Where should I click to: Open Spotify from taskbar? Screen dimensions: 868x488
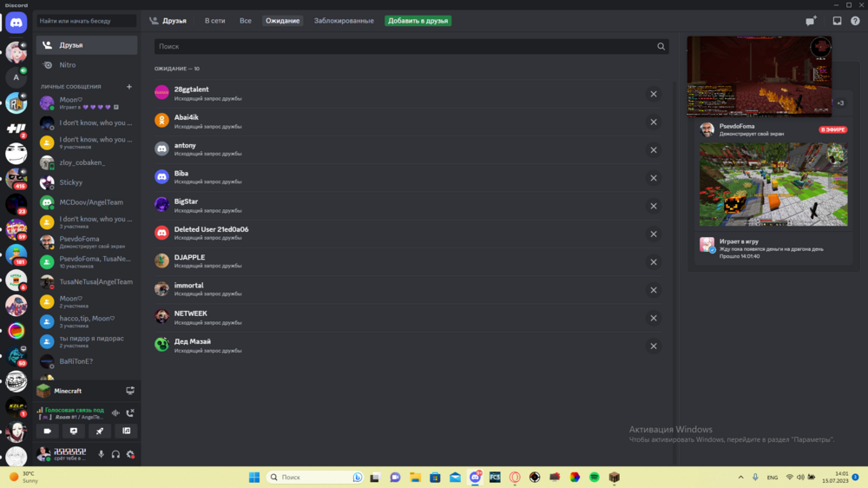595,478
